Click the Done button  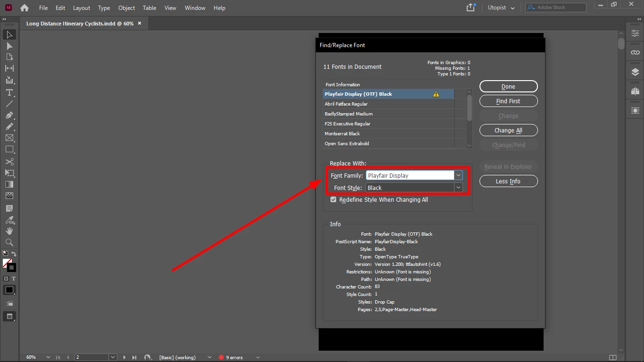[x=508, y=87]
